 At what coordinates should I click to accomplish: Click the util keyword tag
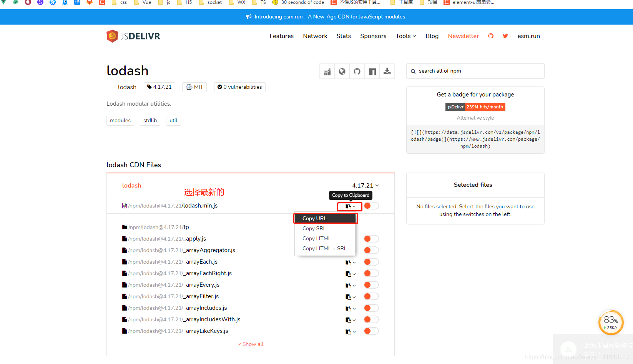pos(173,121)
